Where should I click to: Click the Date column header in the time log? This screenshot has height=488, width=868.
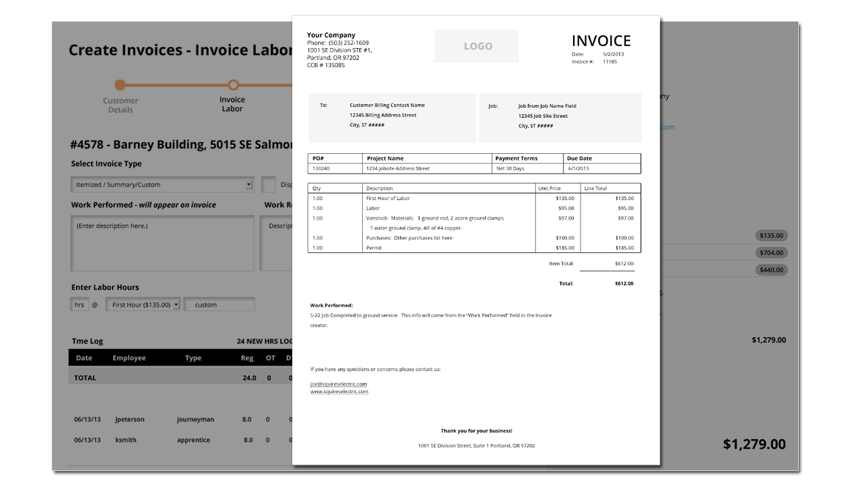pos(84,358)
